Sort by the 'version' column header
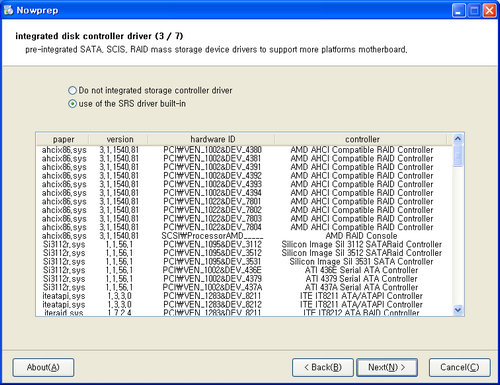 pyautogui.click(x=119, y=139)
